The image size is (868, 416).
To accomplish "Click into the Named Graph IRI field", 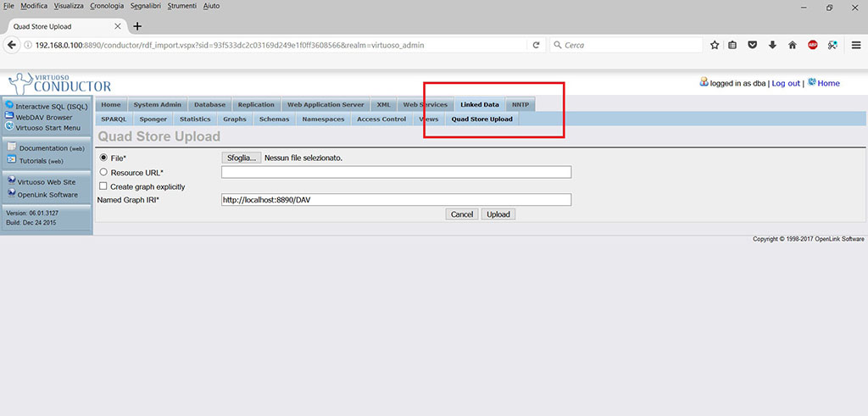I will tap(397, 200).
